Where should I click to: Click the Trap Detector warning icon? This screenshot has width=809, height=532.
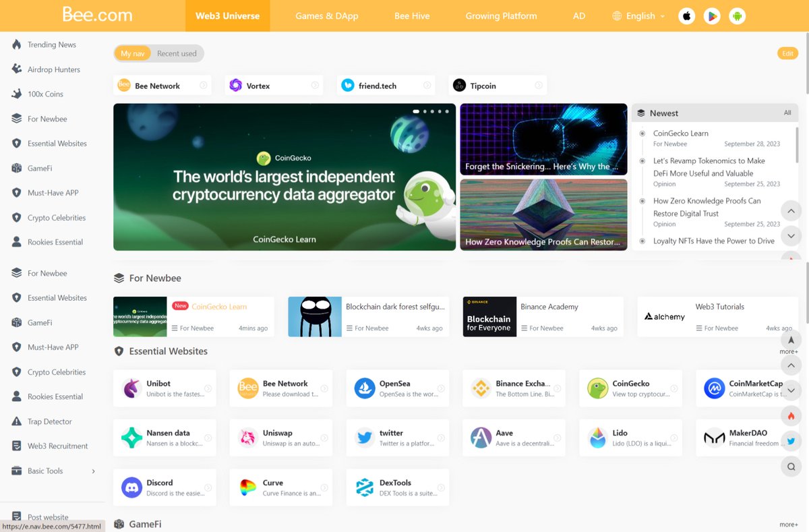click(17, 421)
